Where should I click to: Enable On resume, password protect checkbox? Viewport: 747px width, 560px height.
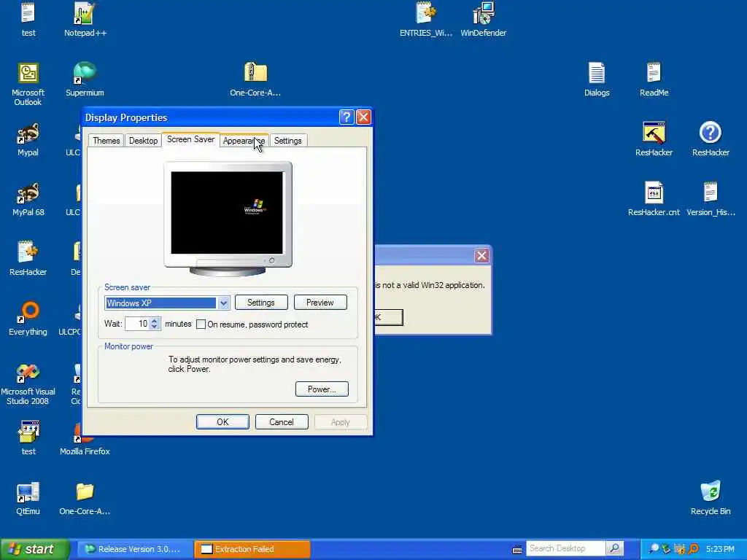201,324
